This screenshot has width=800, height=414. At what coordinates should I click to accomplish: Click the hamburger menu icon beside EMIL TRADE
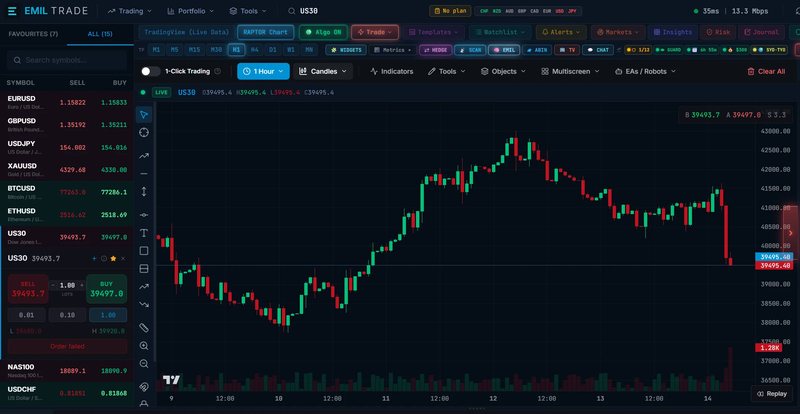(13, 11)
